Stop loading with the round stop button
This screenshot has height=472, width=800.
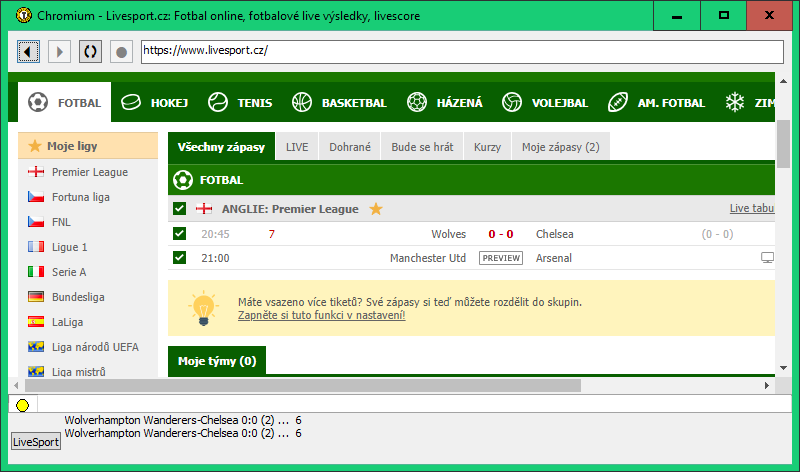click(x=121, y=52)
